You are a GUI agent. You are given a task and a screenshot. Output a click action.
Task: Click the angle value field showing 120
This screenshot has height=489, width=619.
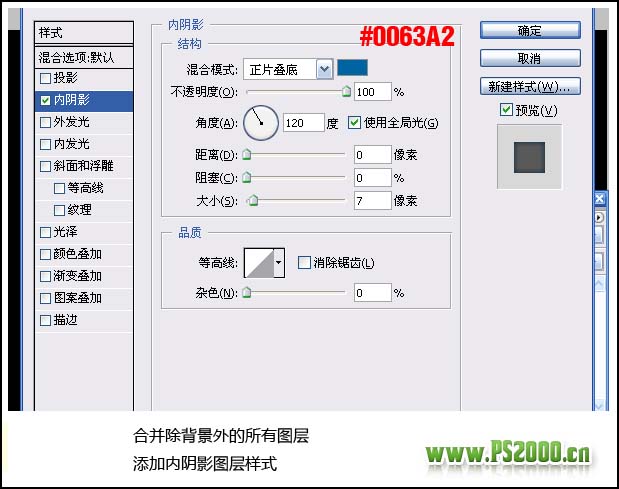pyautogui.click(x=304, y=123)
